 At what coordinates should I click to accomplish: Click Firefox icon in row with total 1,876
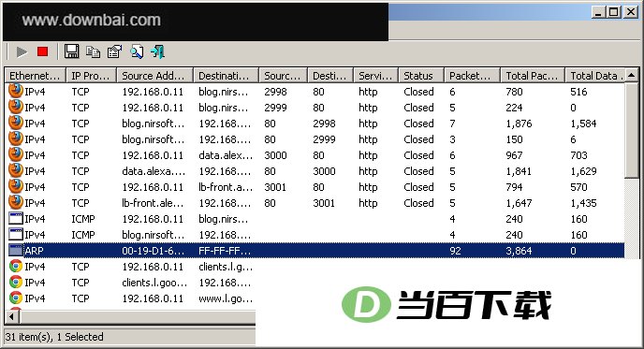[x=16, y=124]
